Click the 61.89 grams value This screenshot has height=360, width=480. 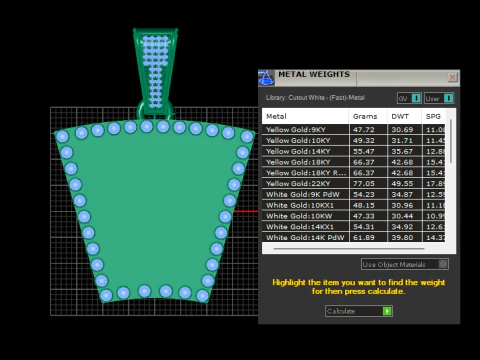coord(364,237)
